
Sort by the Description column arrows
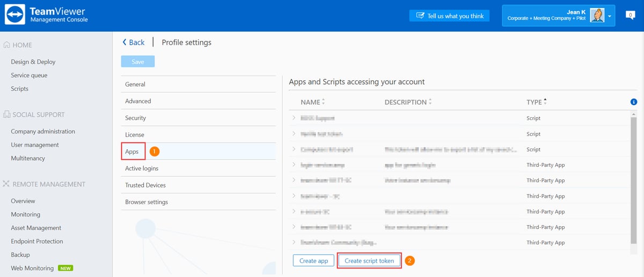click(430, 102)
